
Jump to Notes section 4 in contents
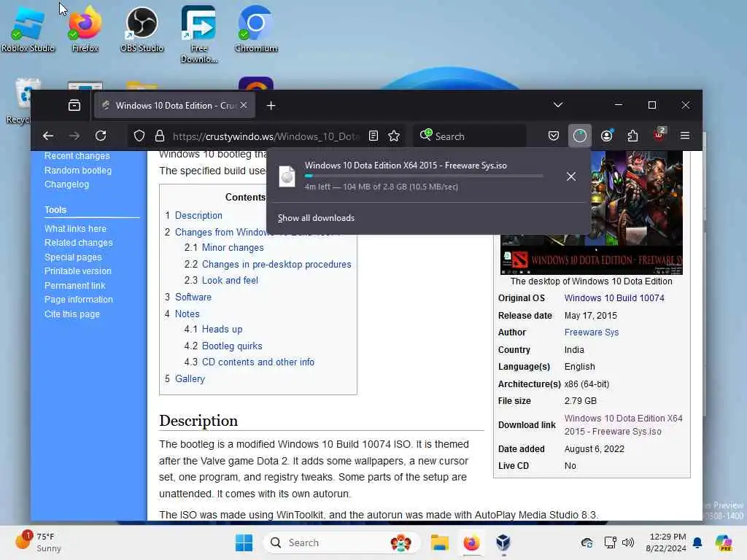click(187, 314)
